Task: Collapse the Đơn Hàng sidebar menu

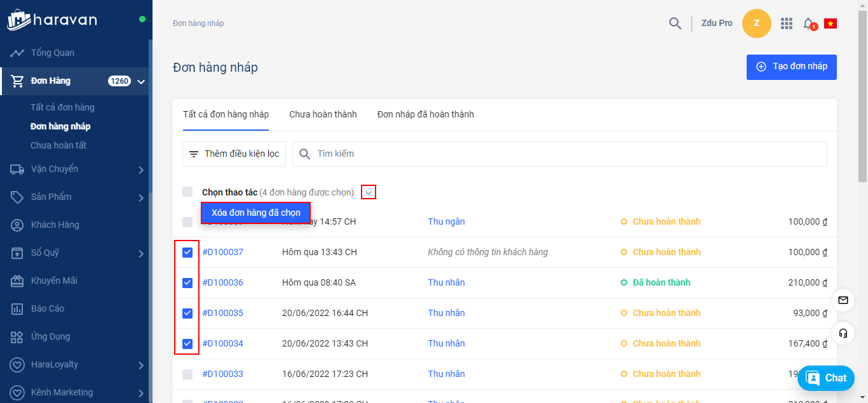Action: [x=141, y=81]
